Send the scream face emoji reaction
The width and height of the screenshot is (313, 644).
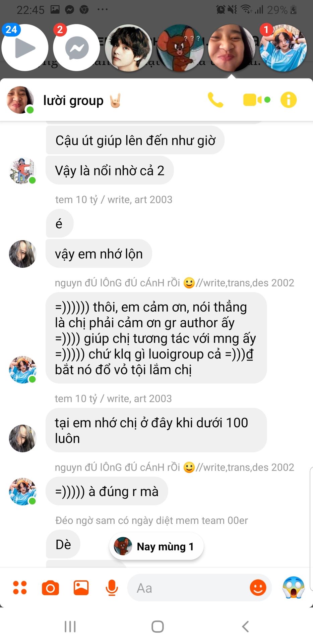[x=294, y=587]
